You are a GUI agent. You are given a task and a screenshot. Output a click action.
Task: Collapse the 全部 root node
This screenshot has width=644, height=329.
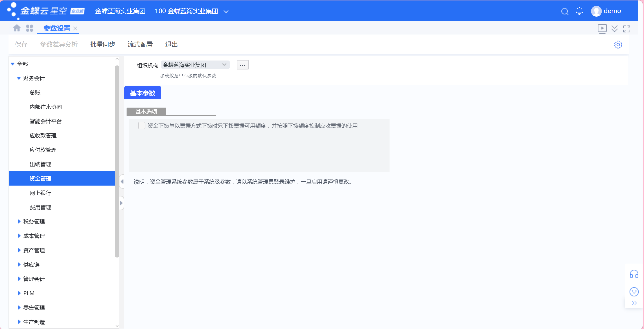pyautogui.click(x=13, y=64)
